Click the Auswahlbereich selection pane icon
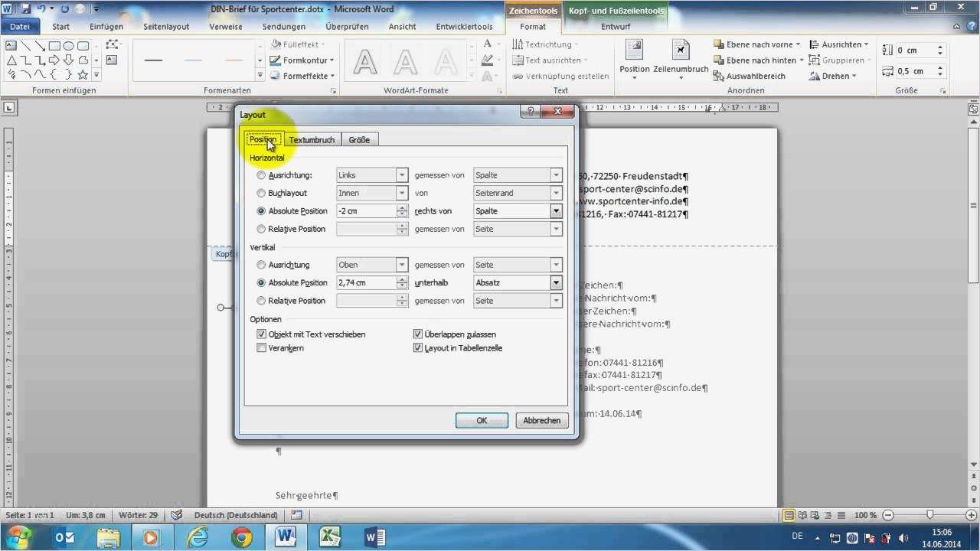 748,75
